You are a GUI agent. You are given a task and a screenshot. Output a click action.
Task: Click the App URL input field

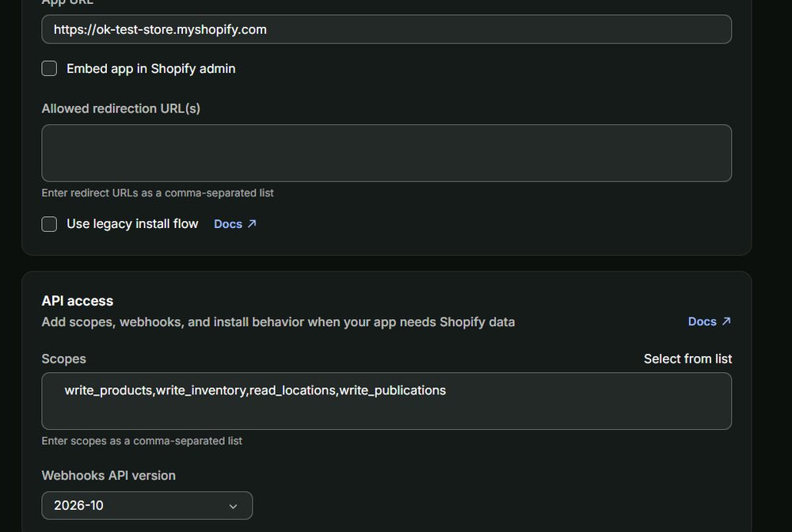[x=386, y=29]
